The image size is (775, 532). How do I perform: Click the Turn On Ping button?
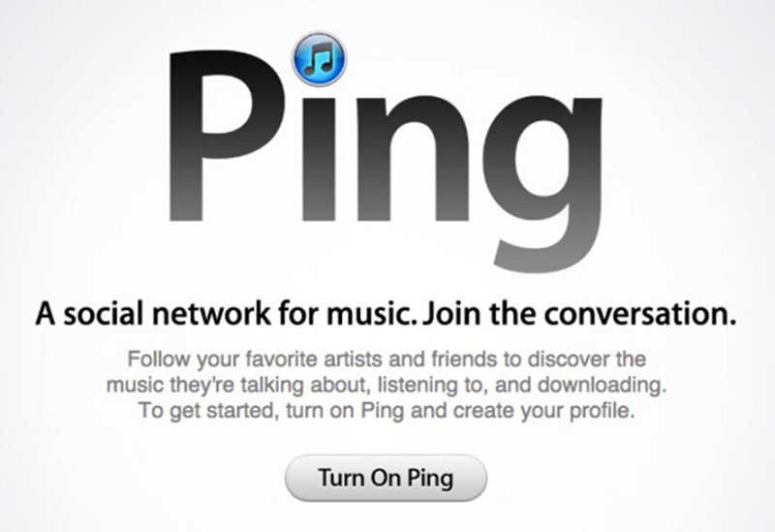pyautogui.click(x=386, y=478)
